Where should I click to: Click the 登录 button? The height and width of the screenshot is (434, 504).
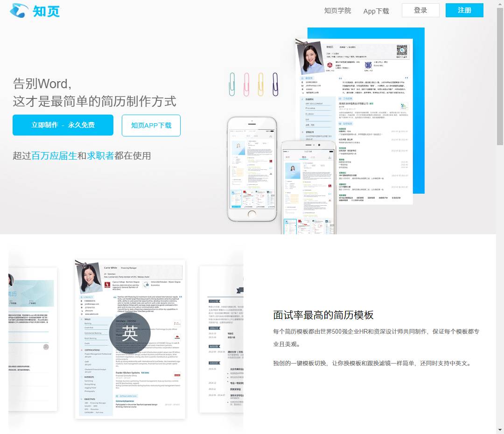[x=420, y=10]
